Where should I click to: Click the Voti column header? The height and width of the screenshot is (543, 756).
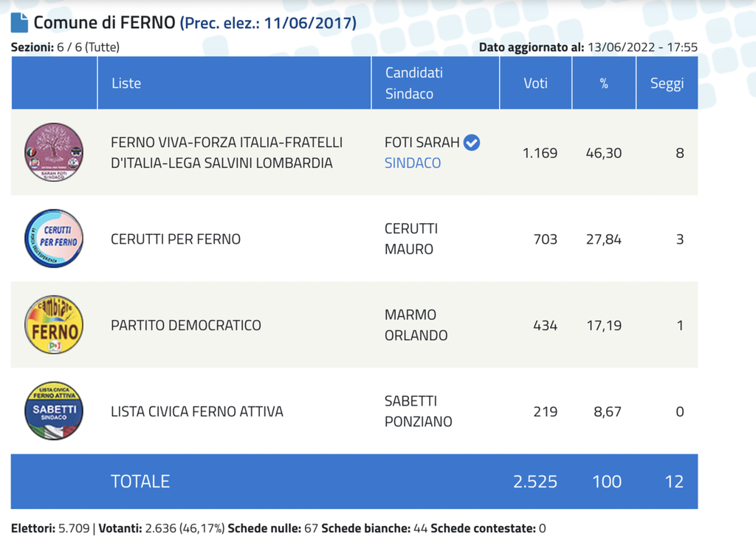coord(536,83)
